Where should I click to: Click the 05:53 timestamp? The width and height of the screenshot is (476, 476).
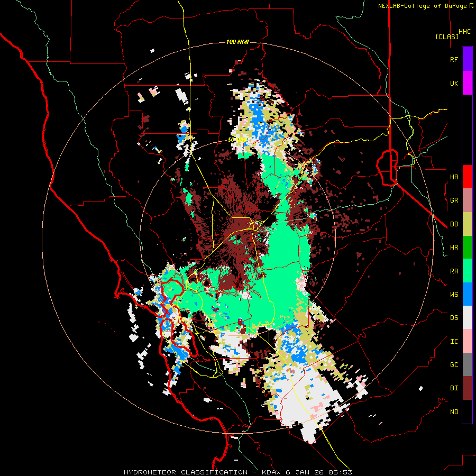coord(340,472)
